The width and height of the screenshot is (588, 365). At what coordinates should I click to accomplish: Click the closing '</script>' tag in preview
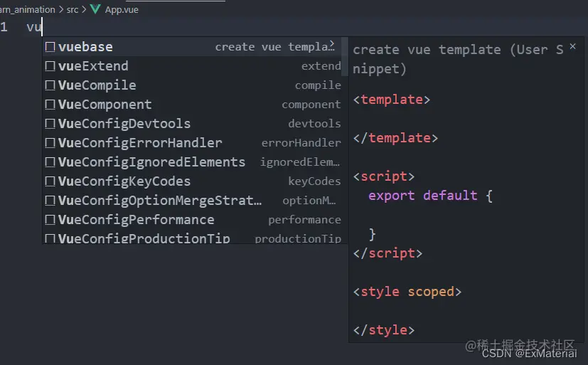[387, 253]
